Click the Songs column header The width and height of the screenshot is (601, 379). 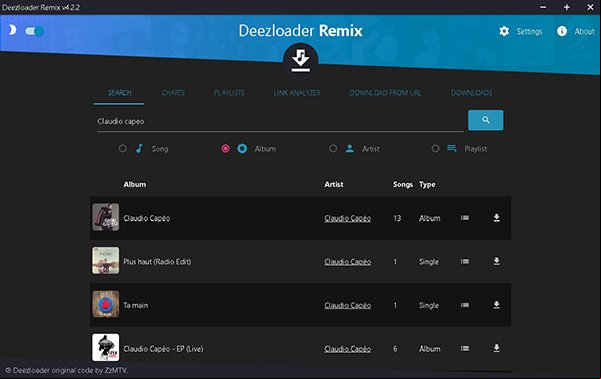(403, 184)
